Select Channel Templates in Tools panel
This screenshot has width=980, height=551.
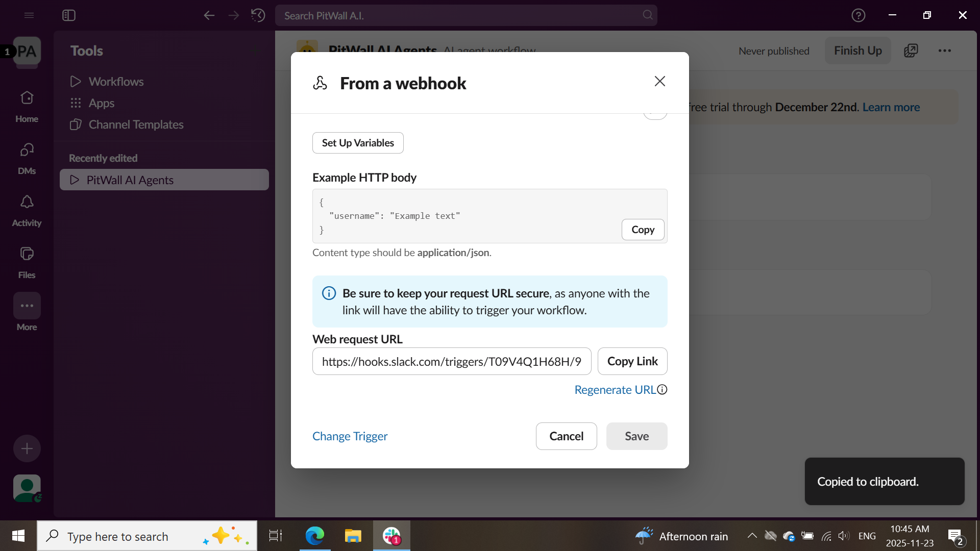[x=136, y=124]
